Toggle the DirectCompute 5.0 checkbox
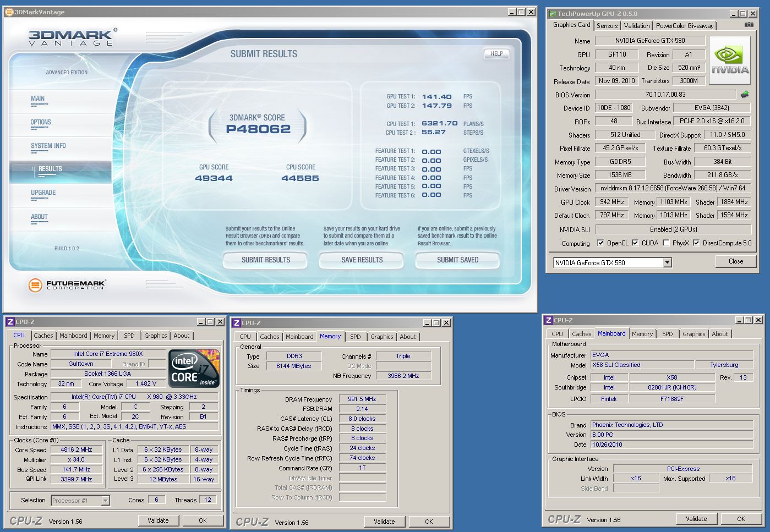The image size is (770, 532). (x=696, y=243)
